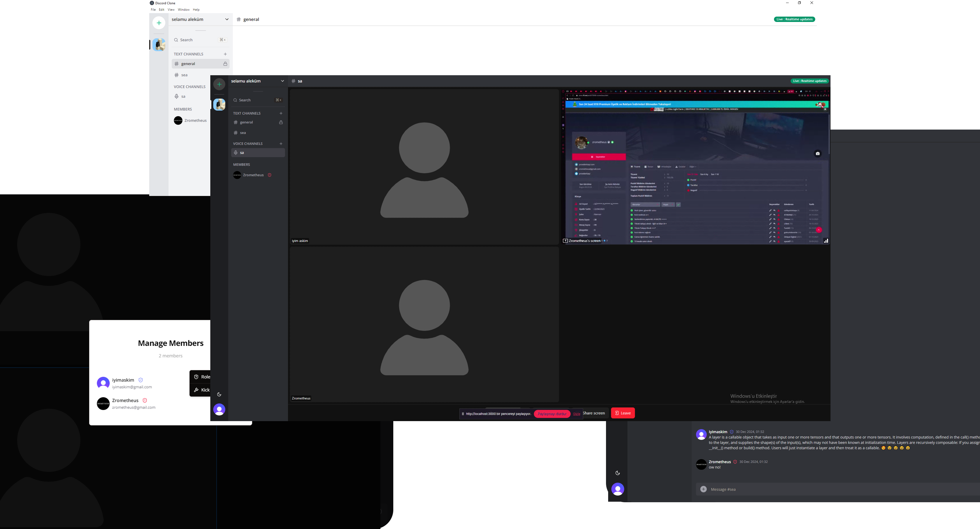The width and height of the screenshot is (980, 529).
Task: Open server avatar in the dark window sidebar
Action: [x=219, y=104]
